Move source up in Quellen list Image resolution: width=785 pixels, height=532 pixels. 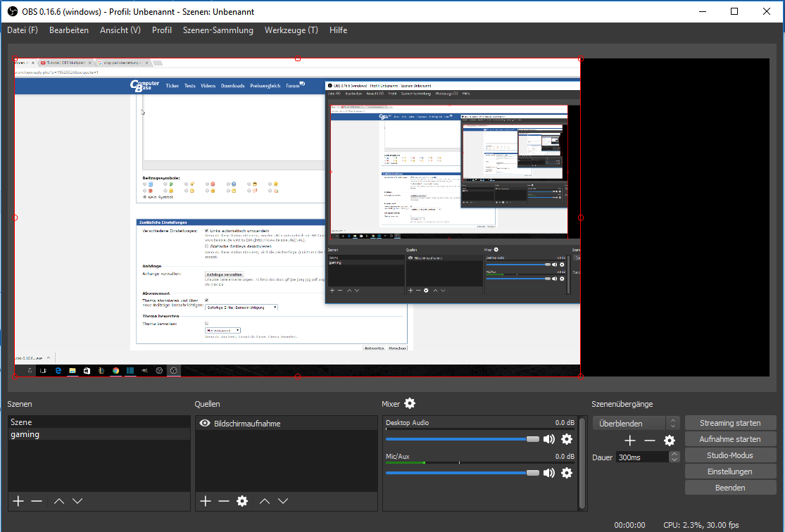coord(265,501)
